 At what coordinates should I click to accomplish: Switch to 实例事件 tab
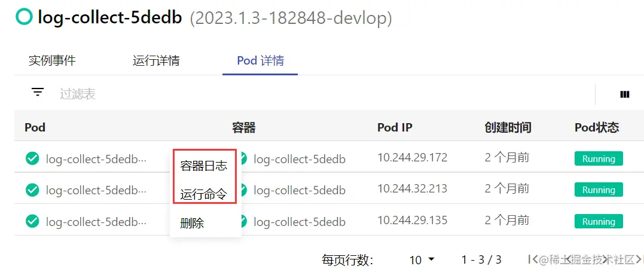coord(52,61)
